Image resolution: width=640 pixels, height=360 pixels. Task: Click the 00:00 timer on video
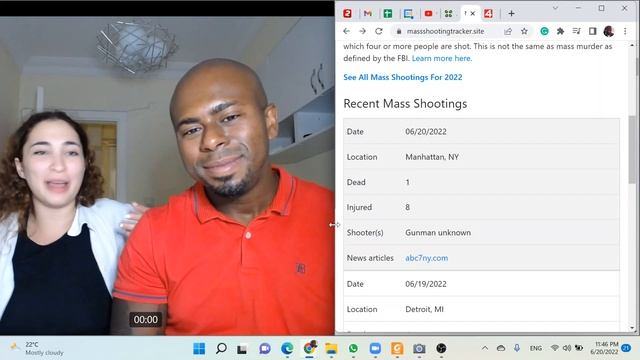146,320
